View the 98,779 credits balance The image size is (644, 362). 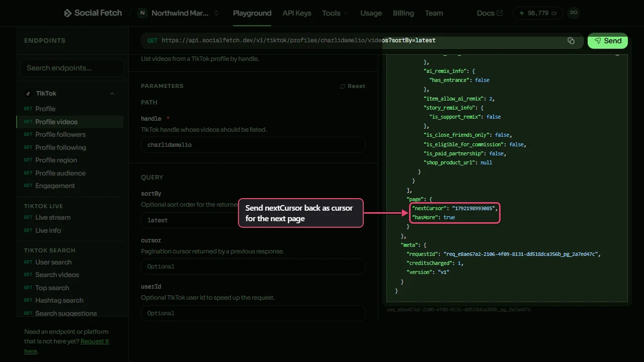click(537, 13)
